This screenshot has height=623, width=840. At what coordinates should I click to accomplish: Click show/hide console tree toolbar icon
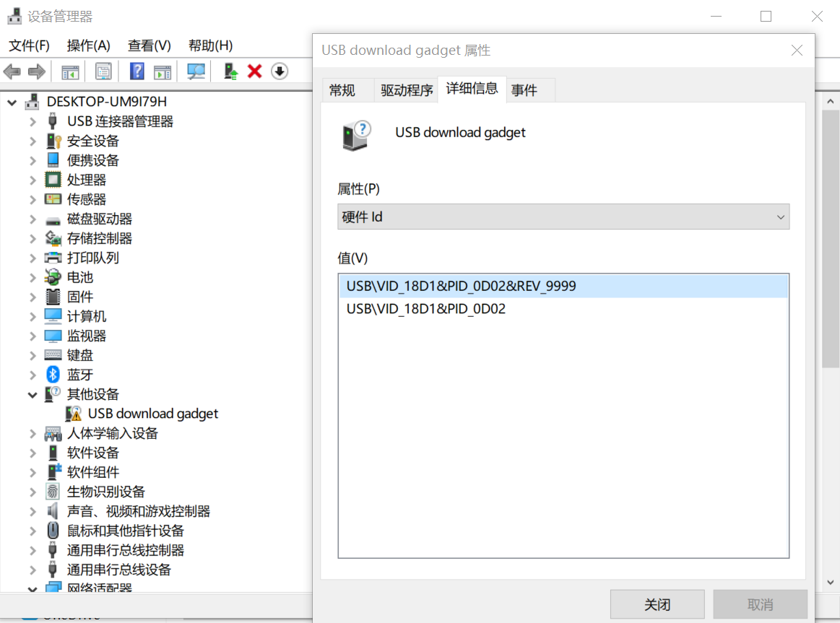click(x=69, y=71)
